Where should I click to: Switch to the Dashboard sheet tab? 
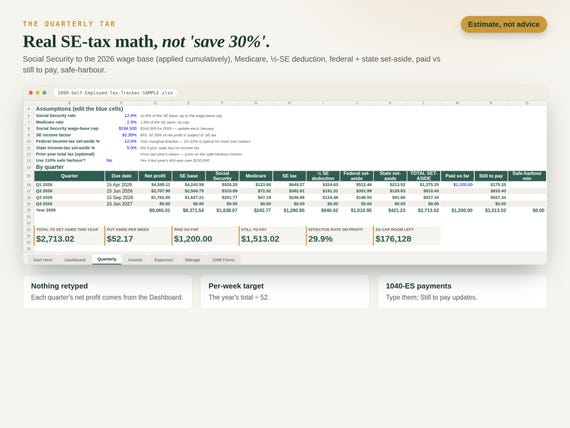click(75, 260)
